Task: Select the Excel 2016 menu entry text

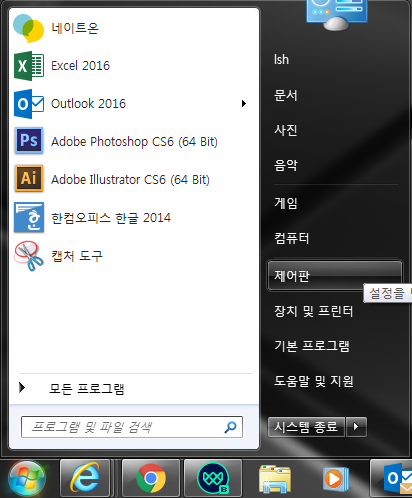Action: [80, 66]
